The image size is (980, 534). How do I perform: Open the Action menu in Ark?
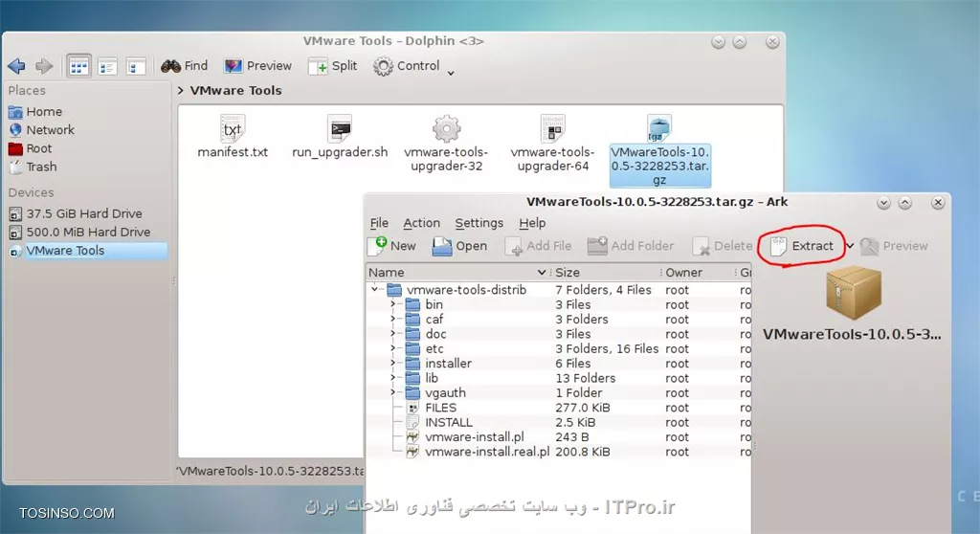coord(421,223)
